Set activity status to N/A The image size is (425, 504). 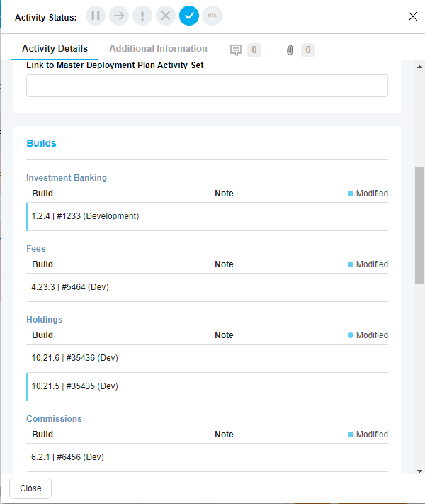212,16
